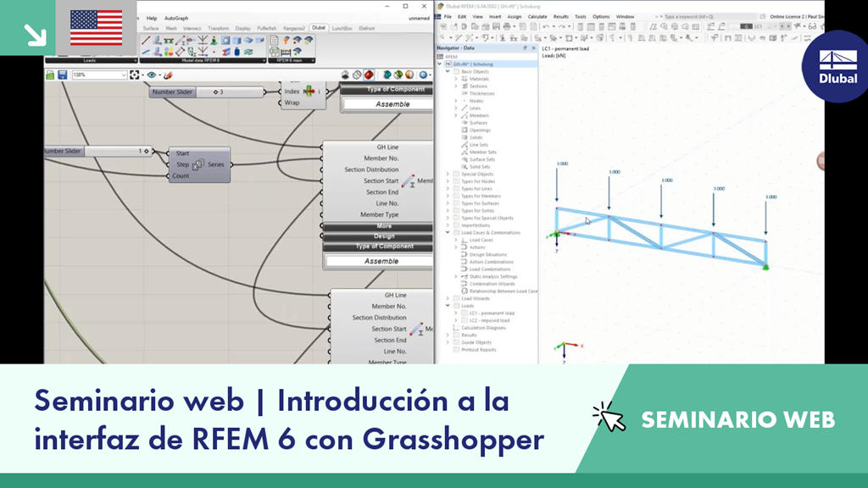868x488 pixels.
Task: Click the next load case arrow beside LC1
Action: pos(788,26)
